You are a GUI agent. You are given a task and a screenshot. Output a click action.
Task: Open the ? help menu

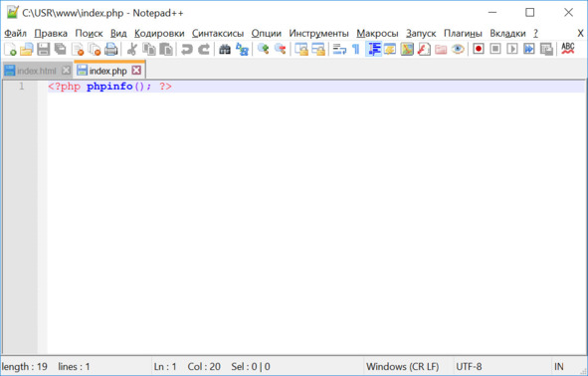(x=536, y=34)
